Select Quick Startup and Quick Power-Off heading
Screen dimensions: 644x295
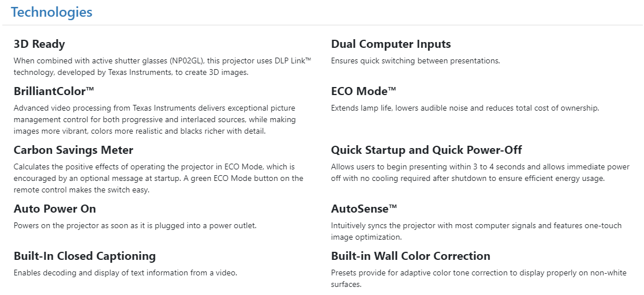(x=426, y=150)
